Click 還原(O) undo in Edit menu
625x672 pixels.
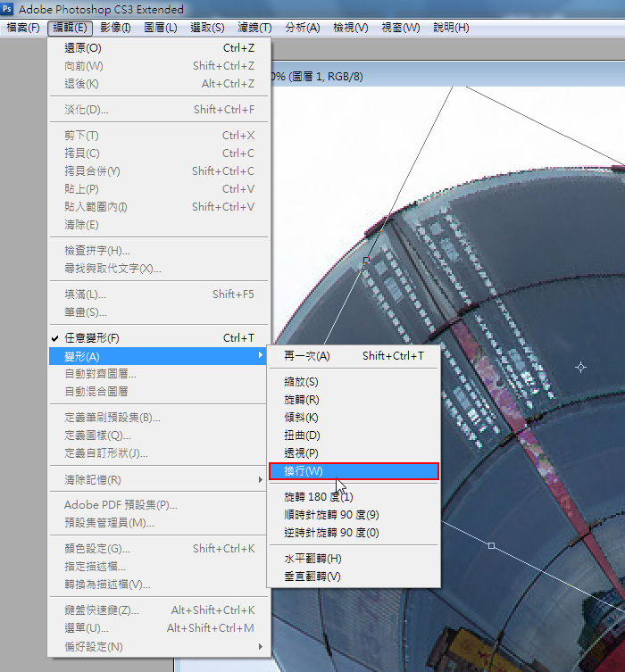[x=82, y=48]
